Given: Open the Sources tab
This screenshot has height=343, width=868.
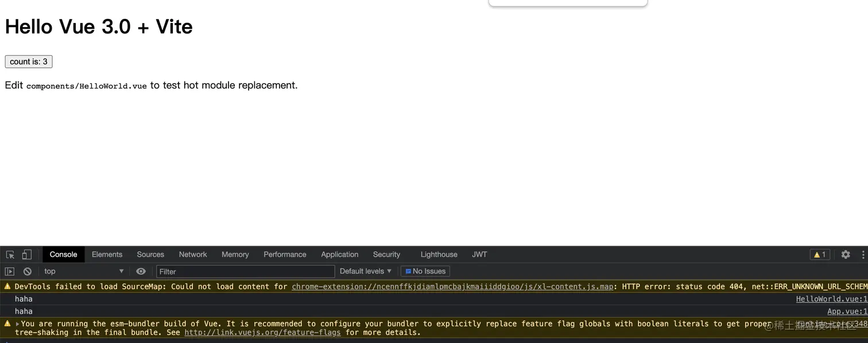Looking at the screenshot, I should (x=150, y=255).
